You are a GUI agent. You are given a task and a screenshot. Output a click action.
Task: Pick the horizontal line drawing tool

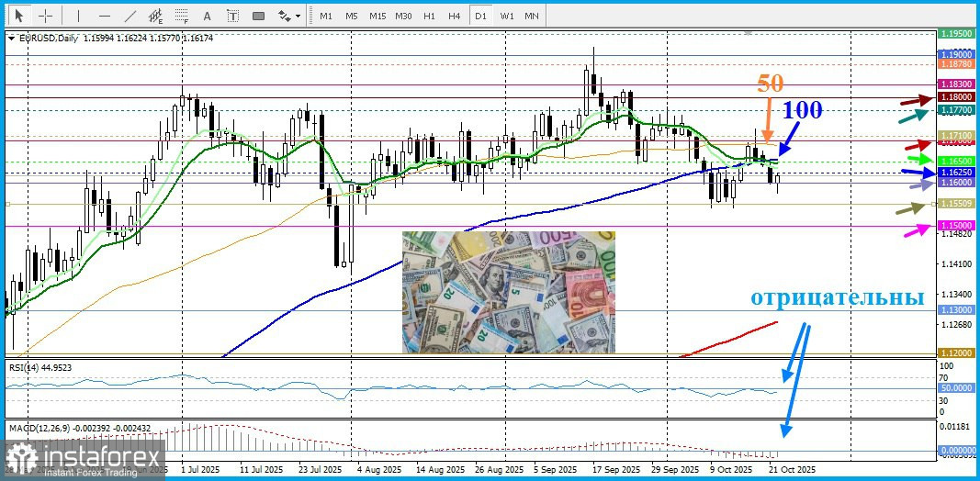(x=104, y=16)
